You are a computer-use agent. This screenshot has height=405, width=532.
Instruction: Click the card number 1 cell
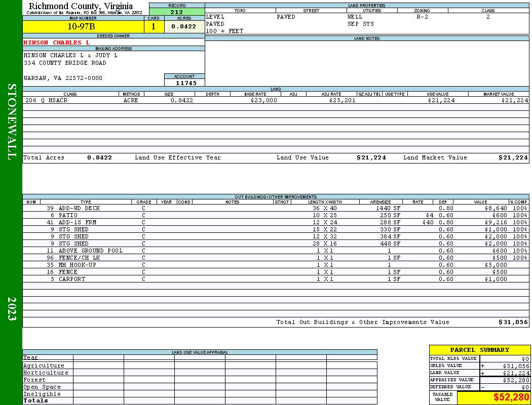[154, 26]
